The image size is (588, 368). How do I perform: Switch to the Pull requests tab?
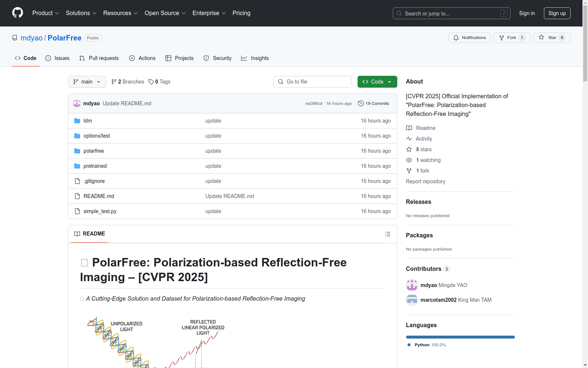(99, 58)
